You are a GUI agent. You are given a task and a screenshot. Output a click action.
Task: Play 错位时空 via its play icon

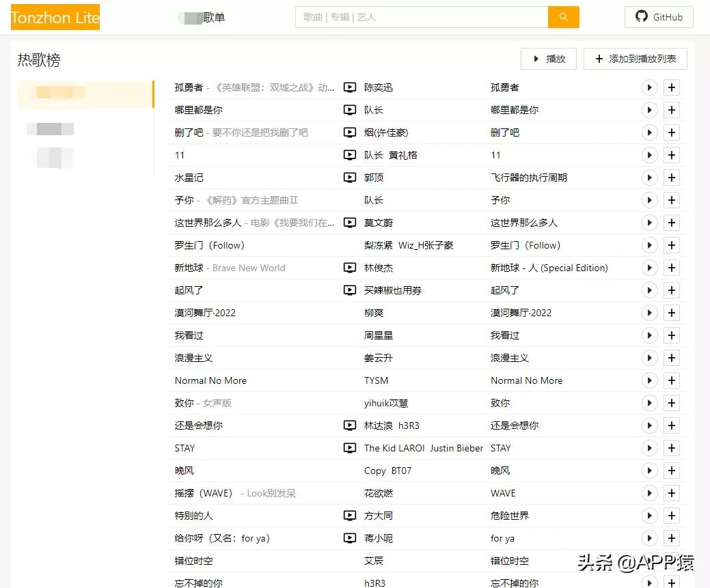pyautogui.click(x=649, y=561)
